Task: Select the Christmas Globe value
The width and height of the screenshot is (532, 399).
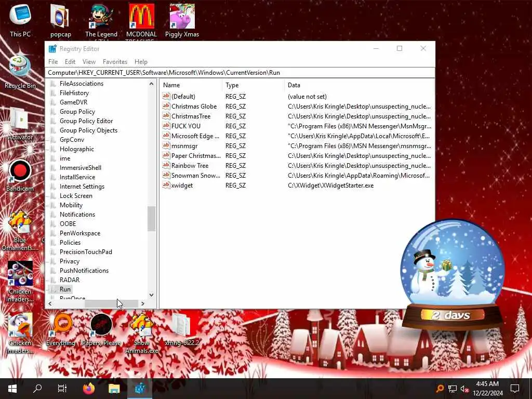Action: [x=194, y=106]
